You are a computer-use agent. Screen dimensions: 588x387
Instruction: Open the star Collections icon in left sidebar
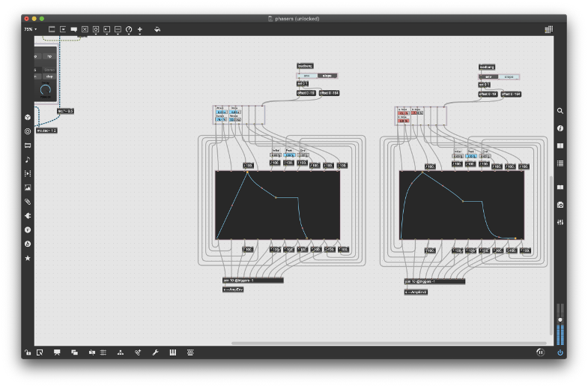coord(28,258)
